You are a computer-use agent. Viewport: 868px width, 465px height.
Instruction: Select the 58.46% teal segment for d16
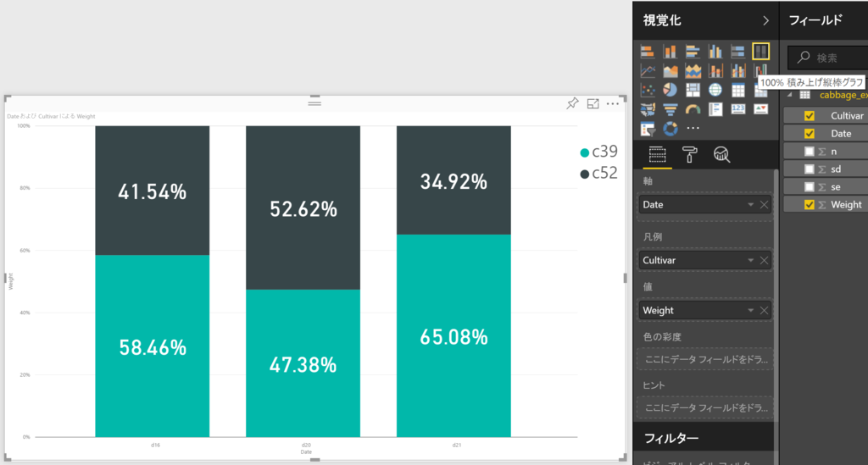tap(153, 346)
